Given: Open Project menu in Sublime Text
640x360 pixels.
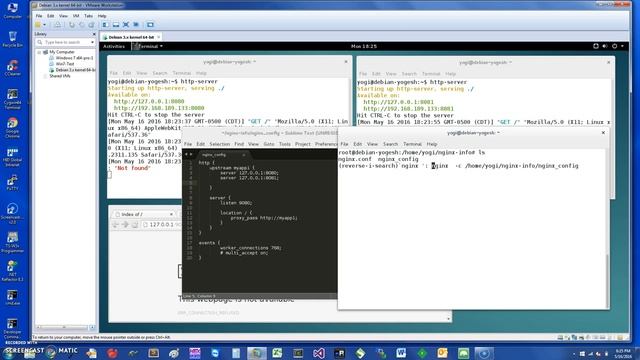Looking at the screenshot, I should (x=303, y=144).
